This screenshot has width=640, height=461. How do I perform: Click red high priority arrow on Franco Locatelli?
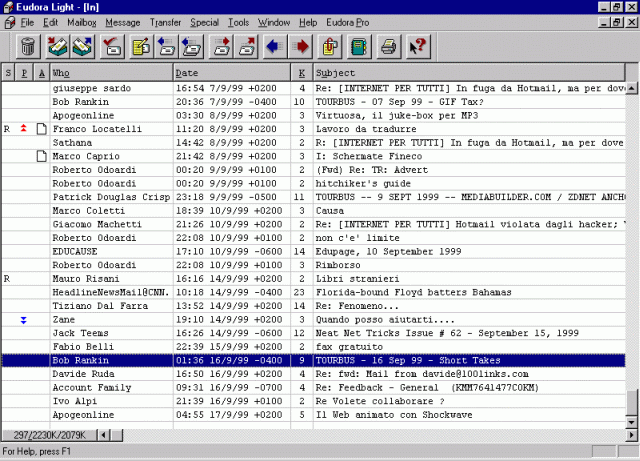coord(24,129)
